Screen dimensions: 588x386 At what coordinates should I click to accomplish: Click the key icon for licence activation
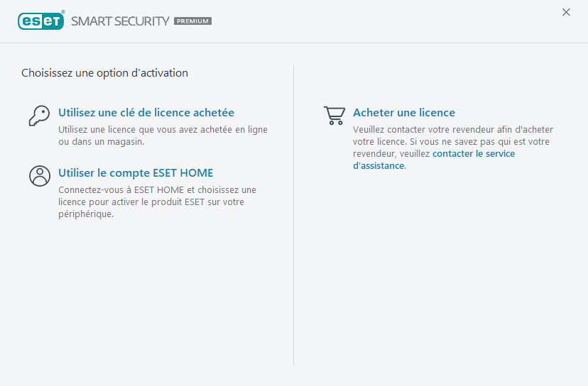click(39, 116)
